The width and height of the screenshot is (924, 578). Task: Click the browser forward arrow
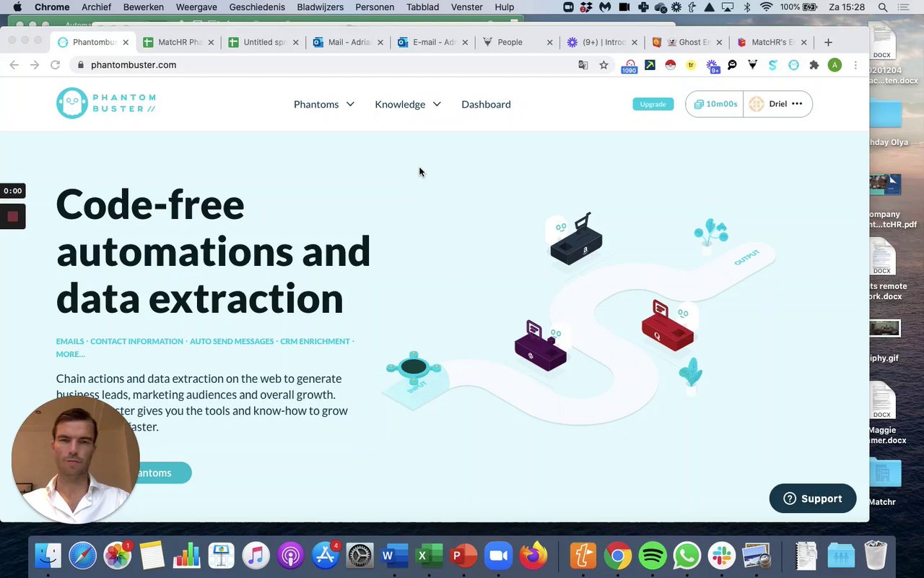click(34, 65)
